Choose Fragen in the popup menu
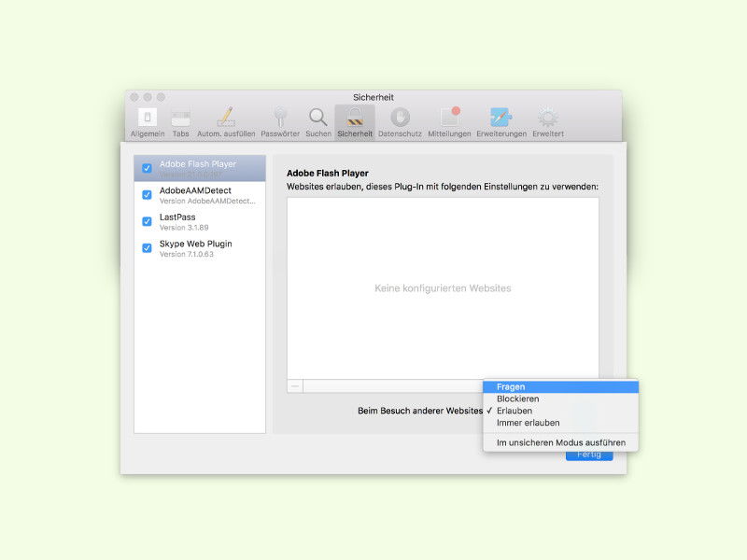This screenshot has width=747, height=560. pos(561,386)
